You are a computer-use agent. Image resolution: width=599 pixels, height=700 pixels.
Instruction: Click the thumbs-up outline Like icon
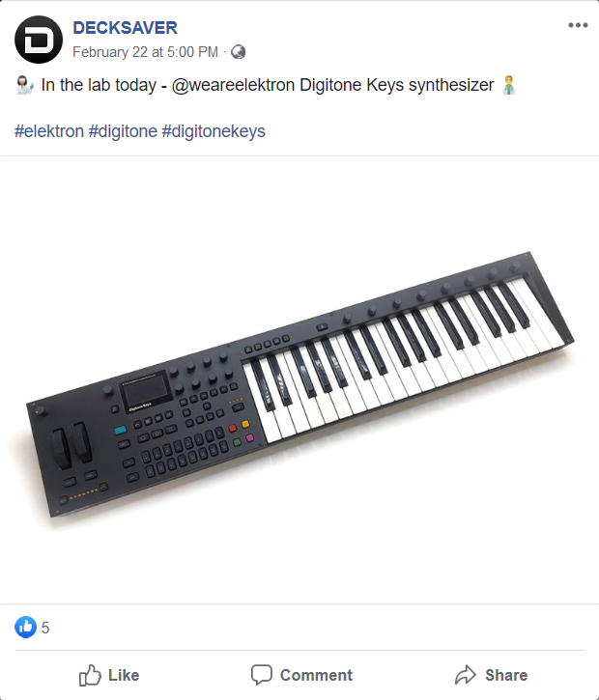click(x=90, y=675)
